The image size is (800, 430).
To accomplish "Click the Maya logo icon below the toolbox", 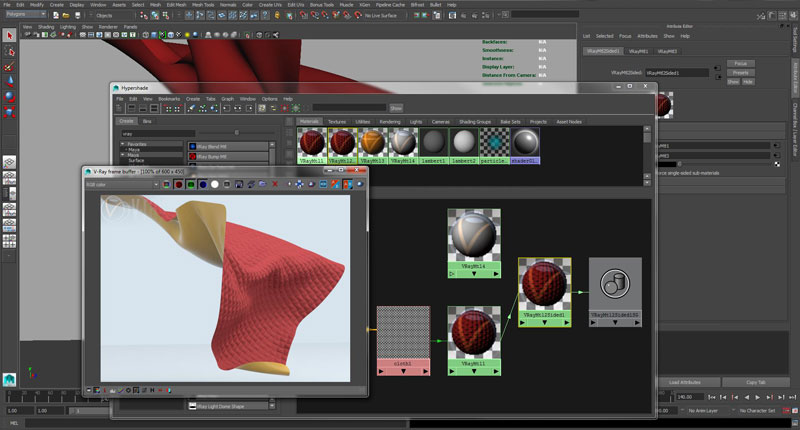I will click(x=9, y=380).
